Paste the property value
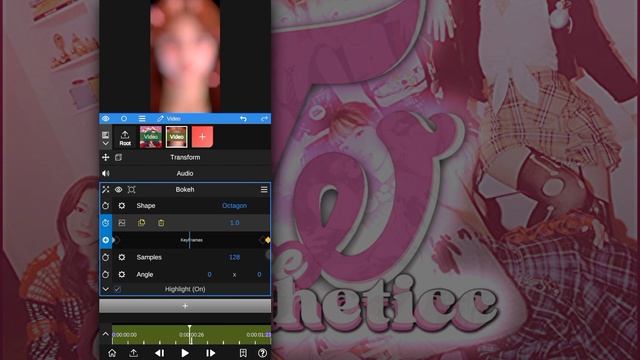This screenshot has height=360, width=640. pos(161,223)
